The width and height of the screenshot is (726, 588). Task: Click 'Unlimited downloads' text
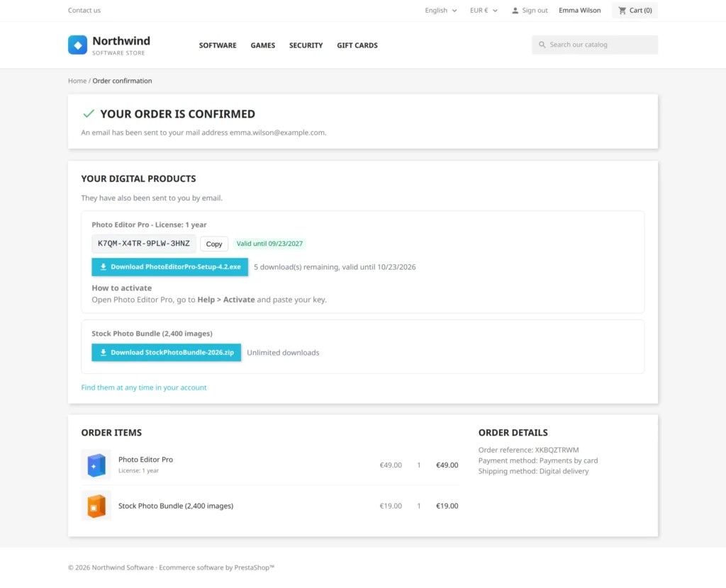click(x=283, y=353)
